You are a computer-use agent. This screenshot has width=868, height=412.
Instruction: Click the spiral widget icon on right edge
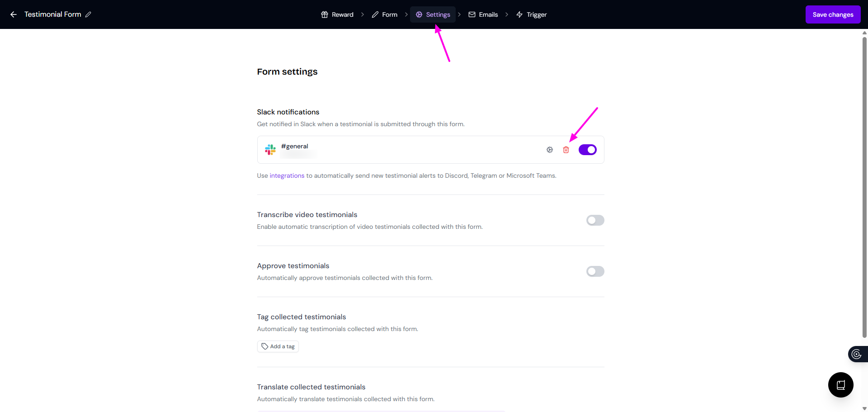coord(856,354)
